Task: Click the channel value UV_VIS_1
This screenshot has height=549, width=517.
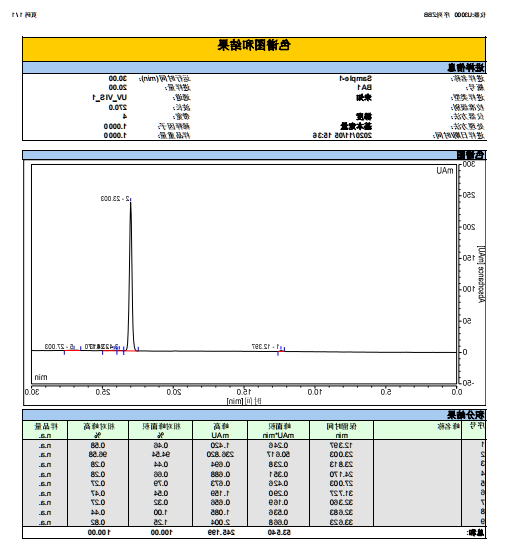Action: 110,97
